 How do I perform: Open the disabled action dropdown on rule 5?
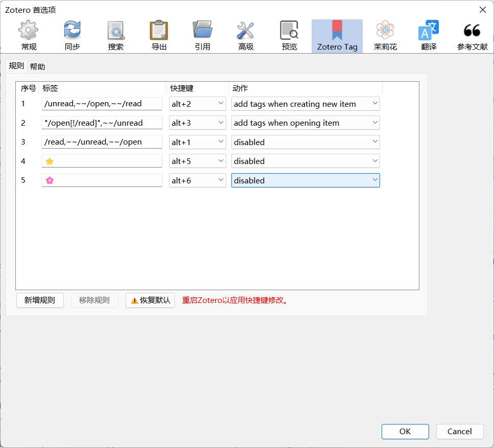[305, 180]
